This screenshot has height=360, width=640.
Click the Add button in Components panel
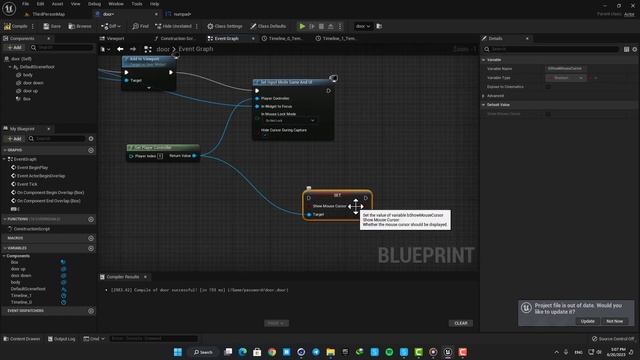tap(15, 47)
